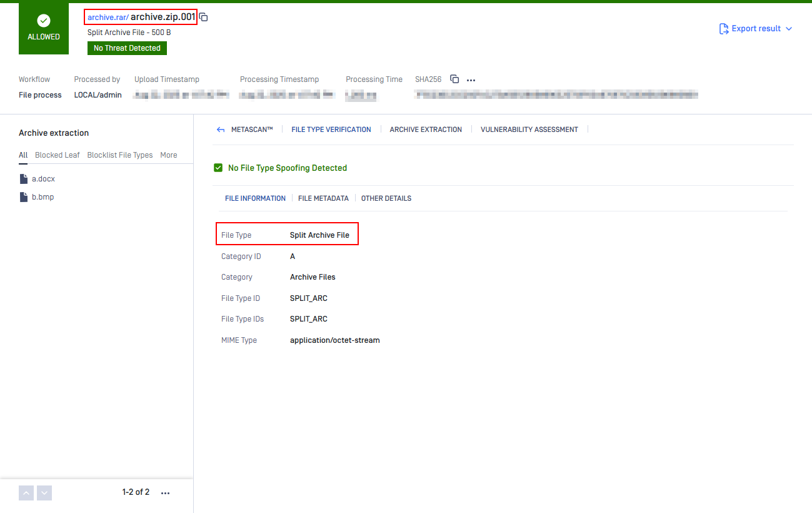Click the No File Type Spoofing Detected text
The height and width of the screenshot is (513, 812).
coord(288,168)
